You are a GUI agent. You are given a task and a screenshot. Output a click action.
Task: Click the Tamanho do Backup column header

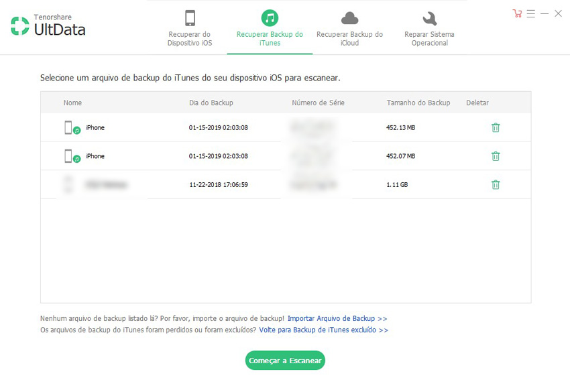tap(418, 103)
